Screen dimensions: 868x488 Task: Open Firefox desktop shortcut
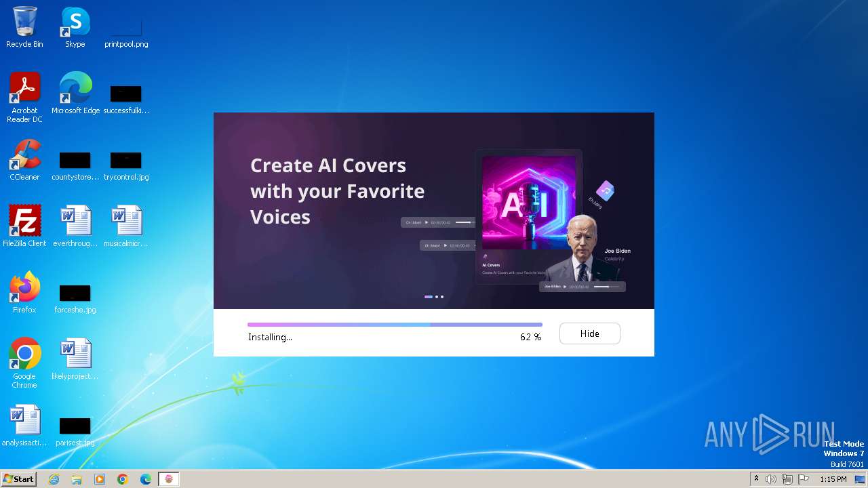[x=24, y=293]
